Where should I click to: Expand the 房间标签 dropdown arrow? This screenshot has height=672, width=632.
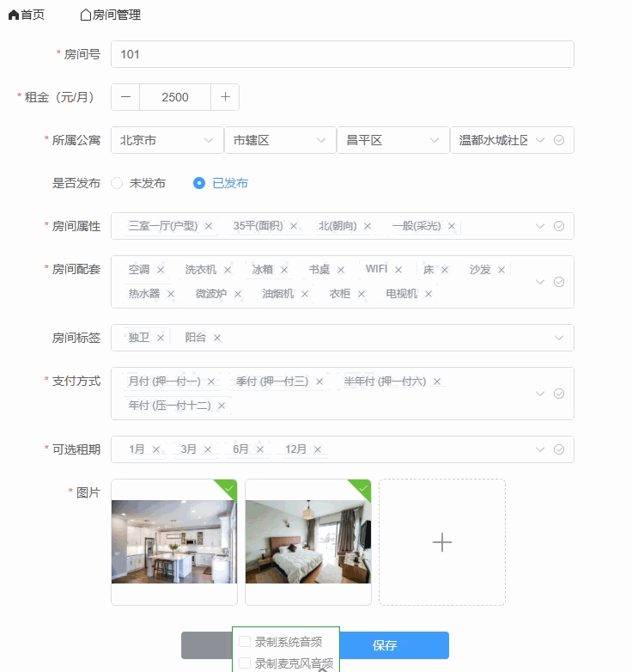559,338
